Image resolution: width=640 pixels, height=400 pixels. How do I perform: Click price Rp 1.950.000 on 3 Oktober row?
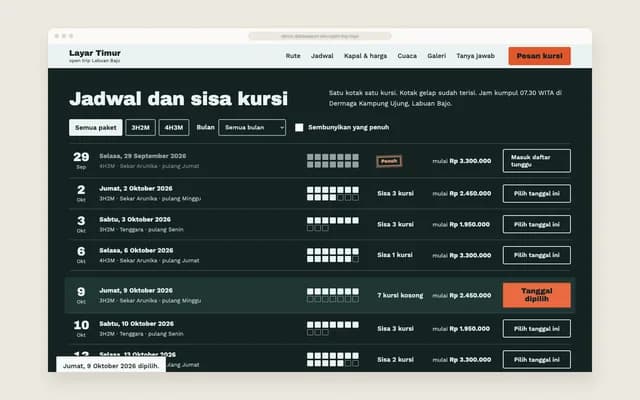[x=469, y=224]
